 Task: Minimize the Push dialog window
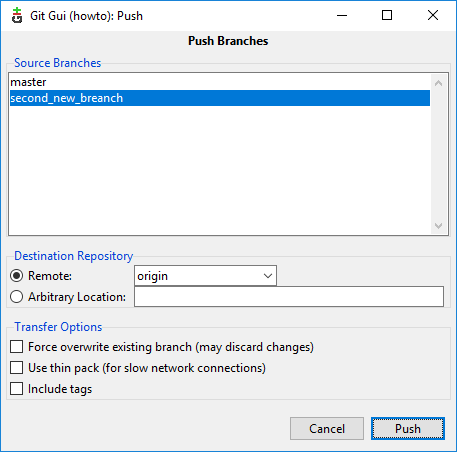(342, 15)
